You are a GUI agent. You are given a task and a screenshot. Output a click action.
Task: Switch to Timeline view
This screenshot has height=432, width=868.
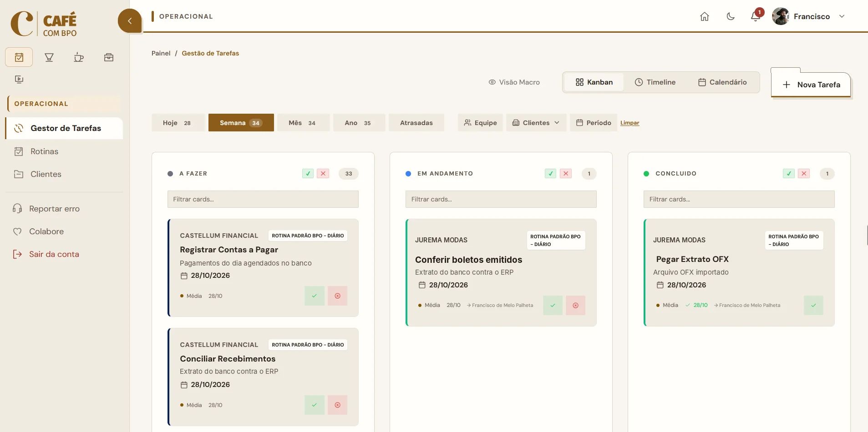coord(655,82)
